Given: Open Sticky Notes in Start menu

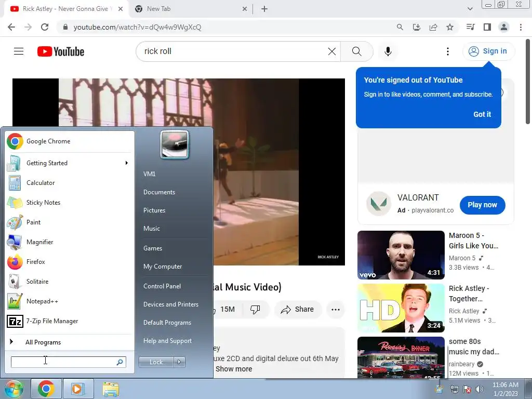Looking at the screenshot, I should click(x=70, y=203).
